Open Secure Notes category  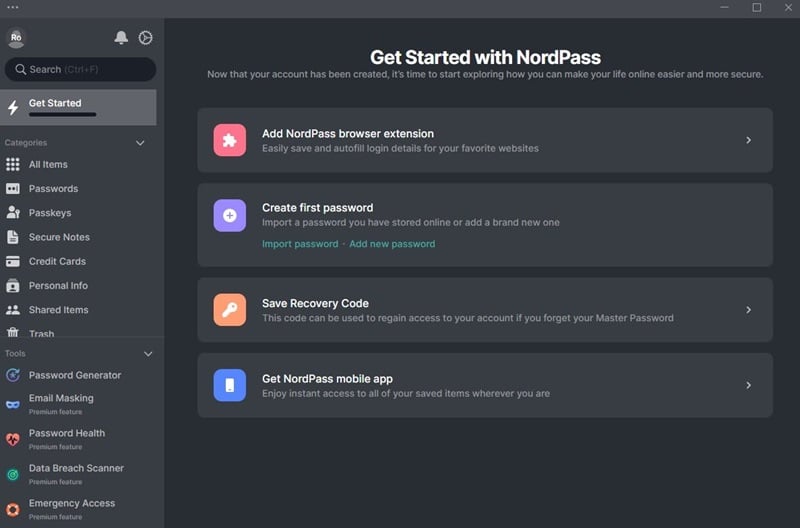[x=59, y=237]
